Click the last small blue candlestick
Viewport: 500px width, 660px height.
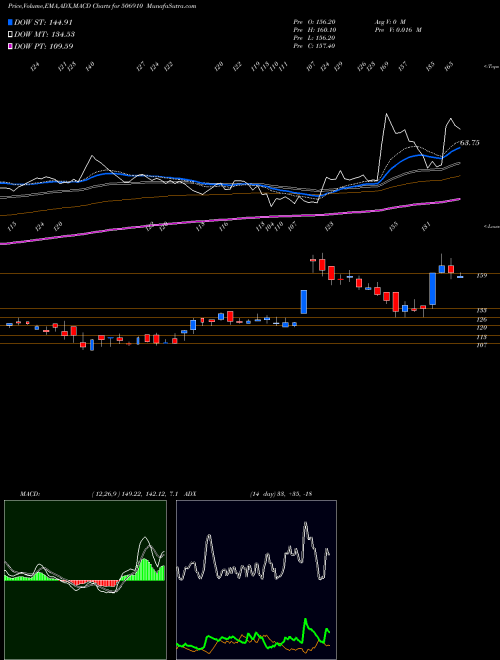pyautogui.click(x=460, y=277)
